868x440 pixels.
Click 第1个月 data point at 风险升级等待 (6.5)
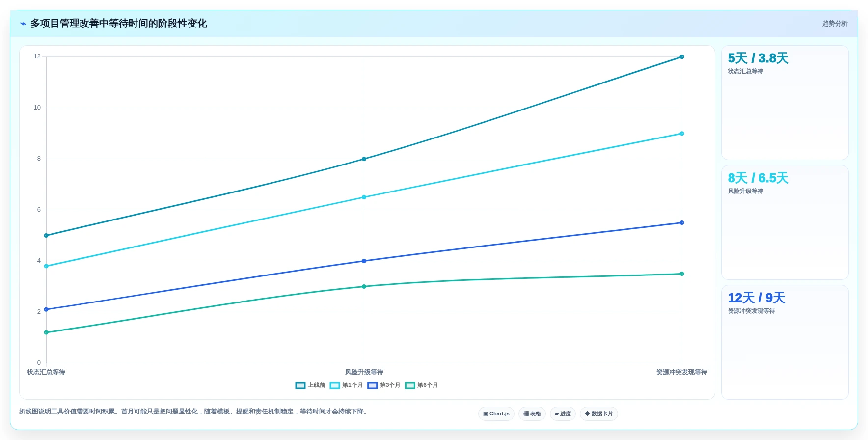coord(364,197)
